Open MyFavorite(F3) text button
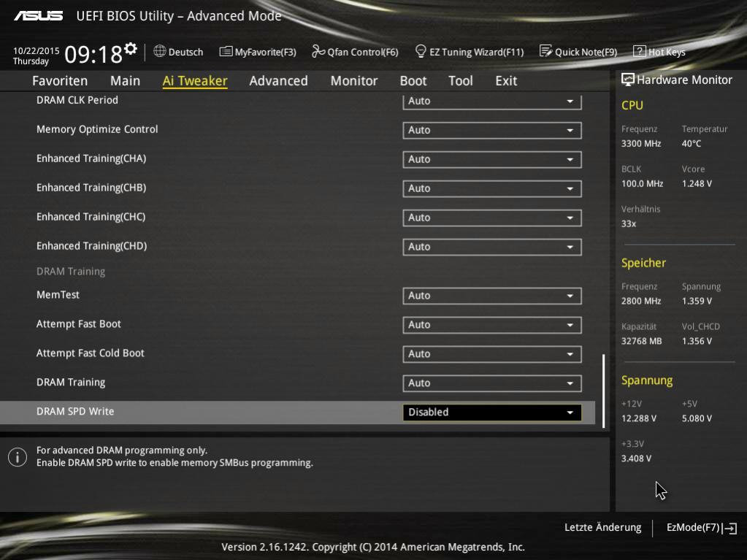 265,52
